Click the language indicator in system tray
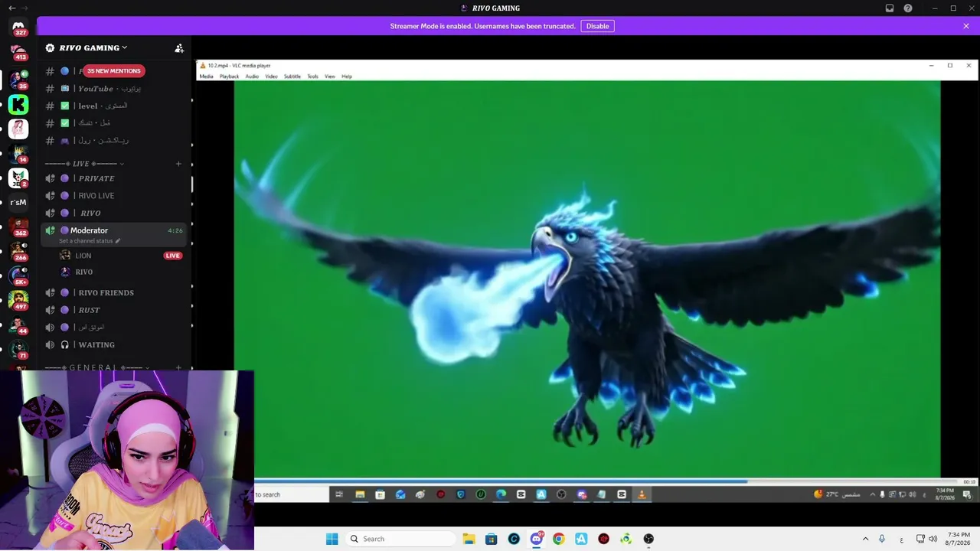980x551 pixels. [901, 539]
